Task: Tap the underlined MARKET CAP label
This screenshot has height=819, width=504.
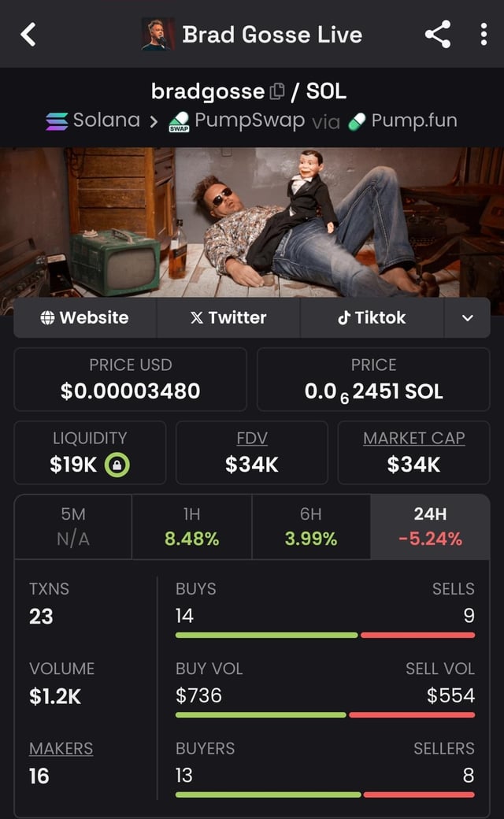Action: 413,439
